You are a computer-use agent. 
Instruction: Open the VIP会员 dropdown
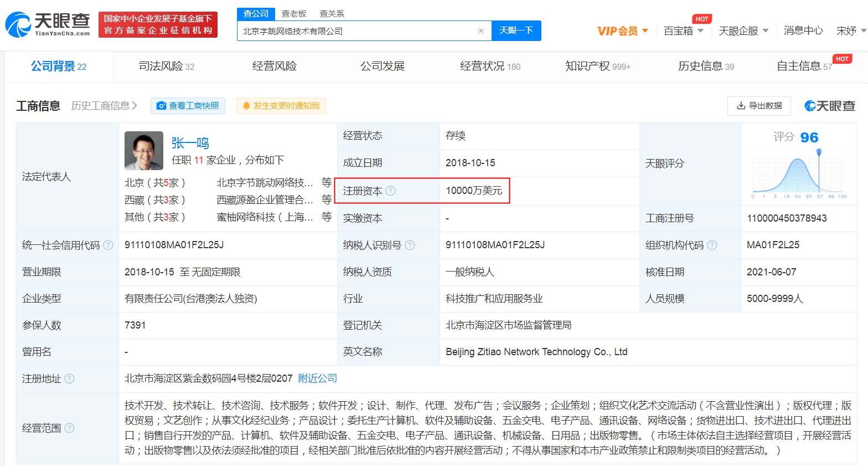point(622,31)
